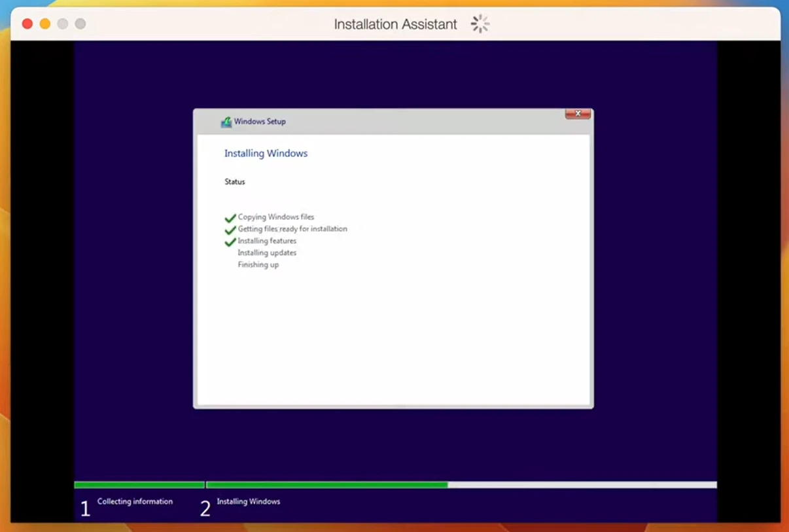This screenshot has width=789, height=532.
Task: Click the grey macOS zoom button
Action: pyautogui.click(x=62, y=23)
